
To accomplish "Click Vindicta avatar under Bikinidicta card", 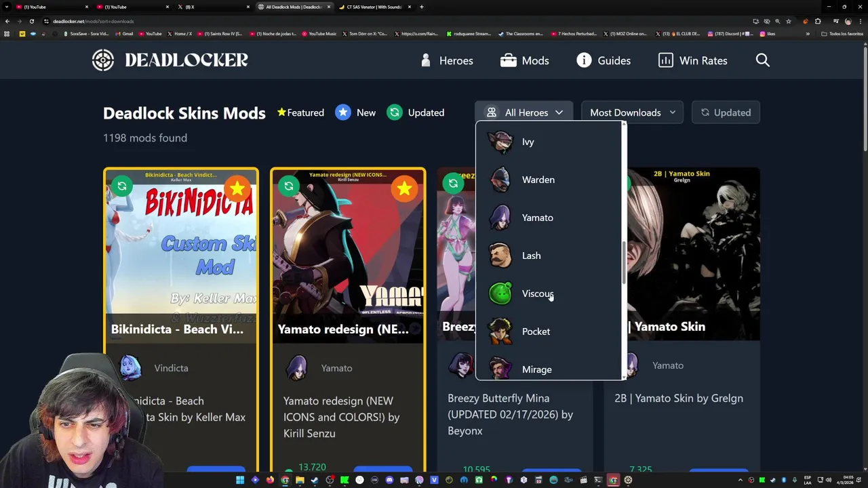I will 130,367.
